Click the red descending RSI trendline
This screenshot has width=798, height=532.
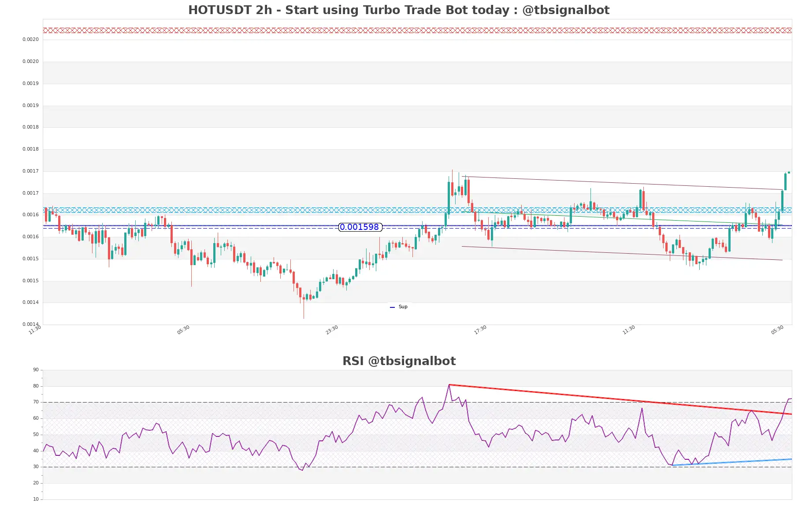[x=620, y=399]
